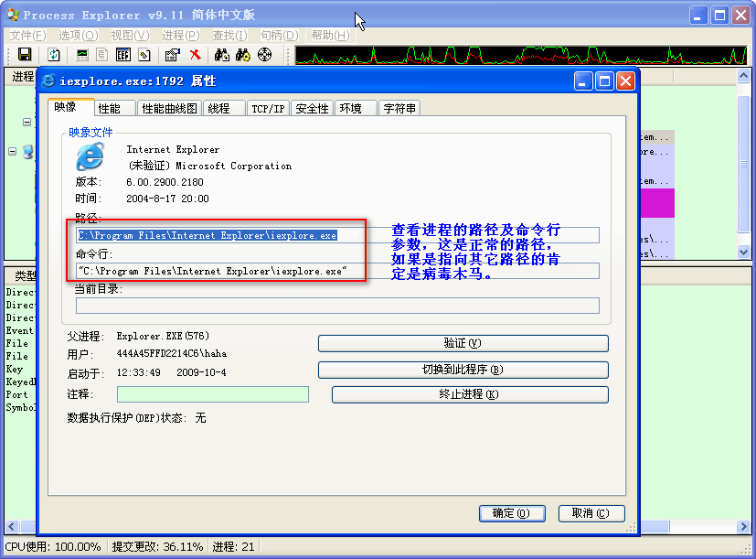The width and height of the screenshot is (756, 559).
Task: Toggle the lower pane toolbar icon
Action: 122,55
